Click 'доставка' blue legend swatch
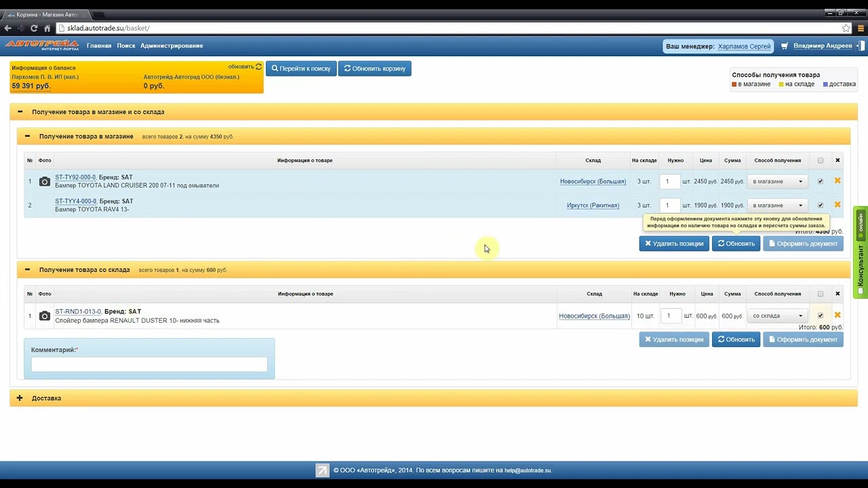 (825, 85)
